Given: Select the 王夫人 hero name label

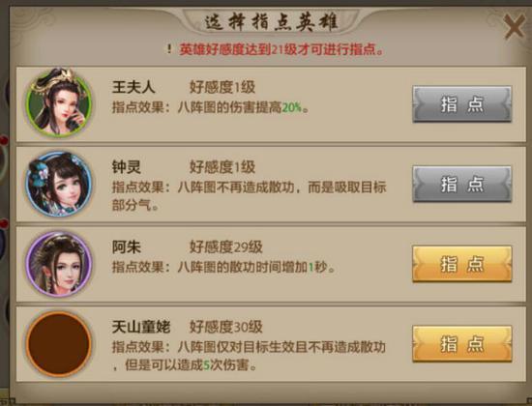Looking at the screenshot, I should [133, 87].
